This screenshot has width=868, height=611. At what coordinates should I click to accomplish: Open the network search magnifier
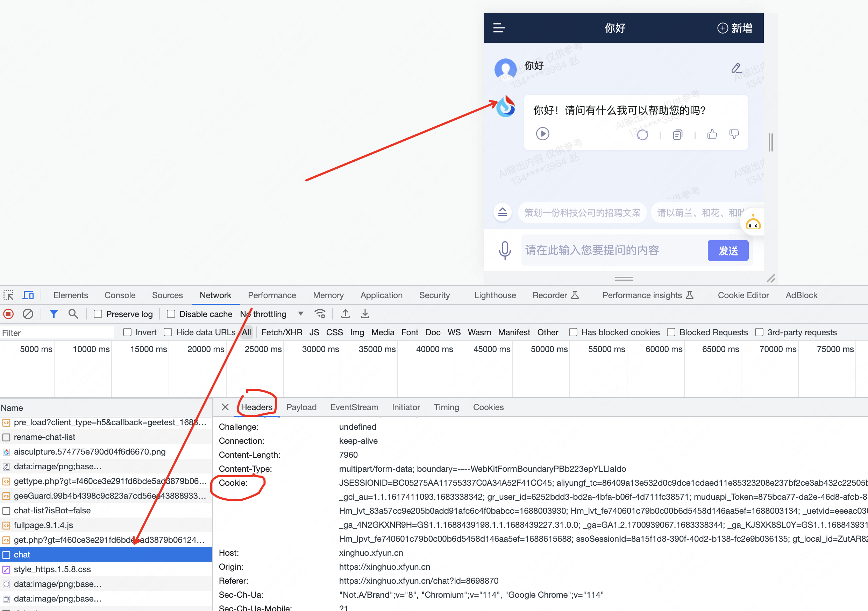click(73, 314)
